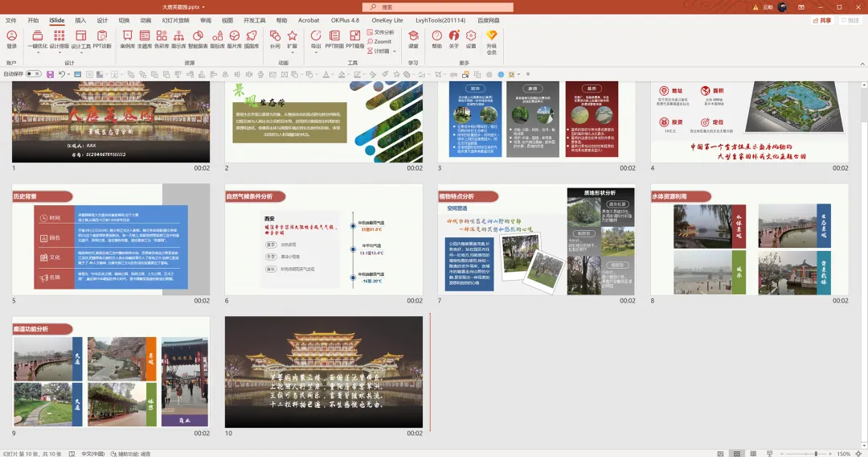Viewport: 868px width, 457px height.
Task: Open the 图示库 diagram library
Action: click(178, 39)
